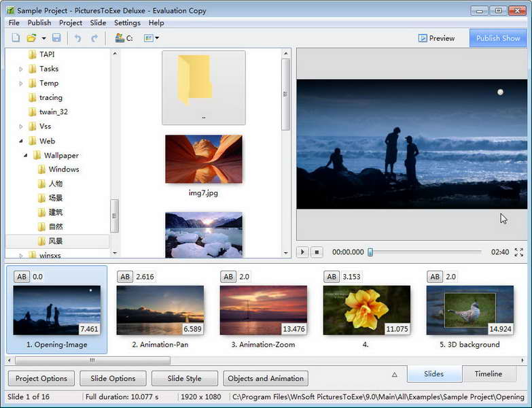This screenshot has height=408, width=532.
Task: Select slide 5. 3D background
Action: [470, 310]
